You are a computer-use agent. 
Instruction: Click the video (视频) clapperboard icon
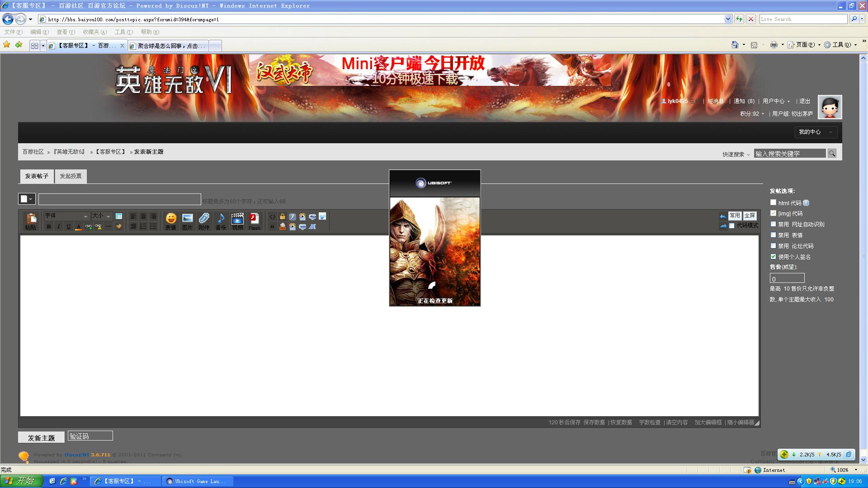[237, 220]
